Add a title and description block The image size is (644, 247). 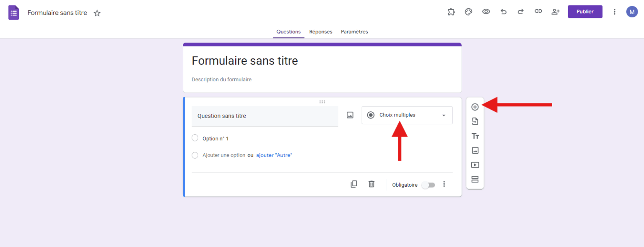click(475, 136)
